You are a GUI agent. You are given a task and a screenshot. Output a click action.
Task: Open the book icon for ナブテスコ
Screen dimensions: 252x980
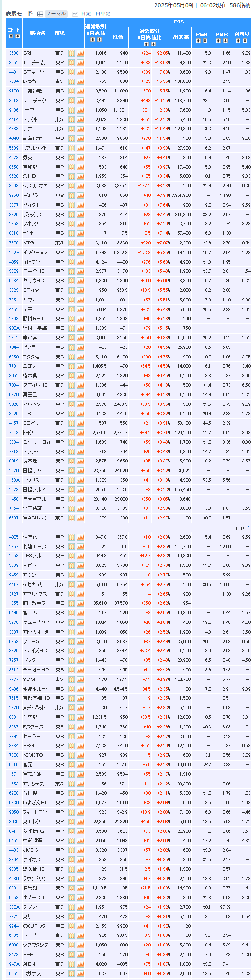[72, 897]
